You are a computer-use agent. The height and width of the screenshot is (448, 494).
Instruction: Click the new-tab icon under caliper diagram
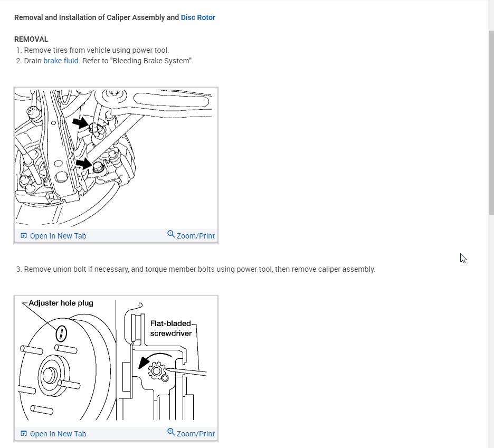coord(24,236)
